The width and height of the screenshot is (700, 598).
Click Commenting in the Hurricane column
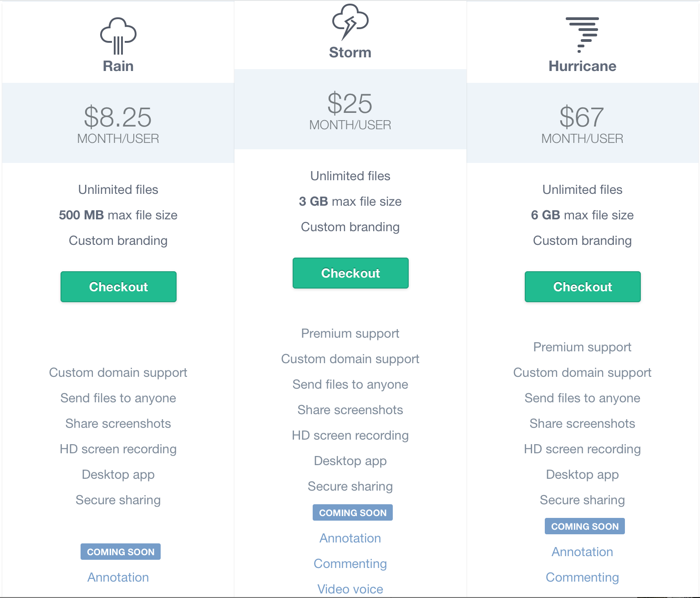point(583,577)
